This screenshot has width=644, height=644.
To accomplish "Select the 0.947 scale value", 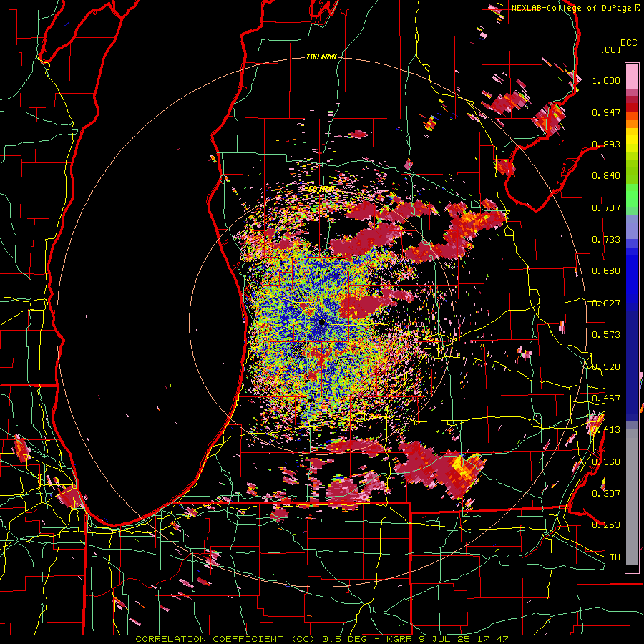I will [x=606, y=112].
